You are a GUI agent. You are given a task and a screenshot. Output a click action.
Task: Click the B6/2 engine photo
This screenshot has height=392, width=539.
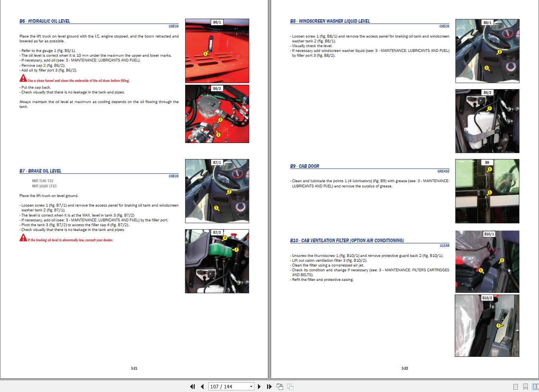coord(217,114)
